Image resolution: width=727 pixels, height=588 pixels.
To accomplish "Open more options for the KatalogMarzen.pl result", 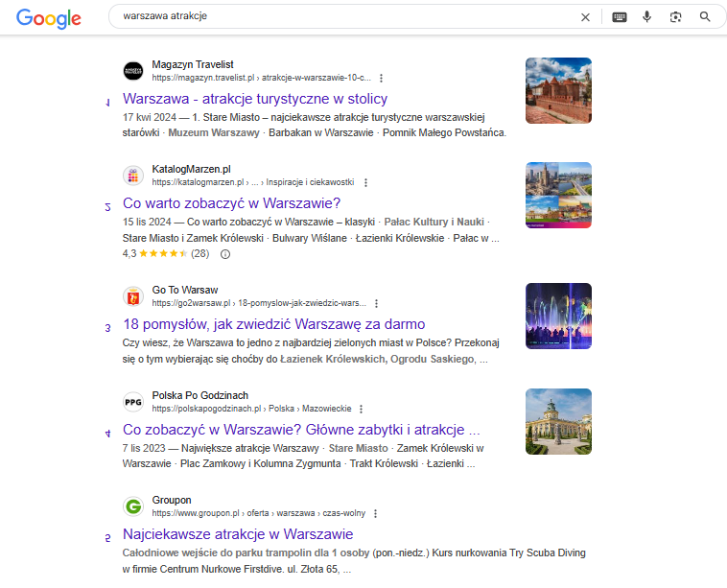I will 365,182.
